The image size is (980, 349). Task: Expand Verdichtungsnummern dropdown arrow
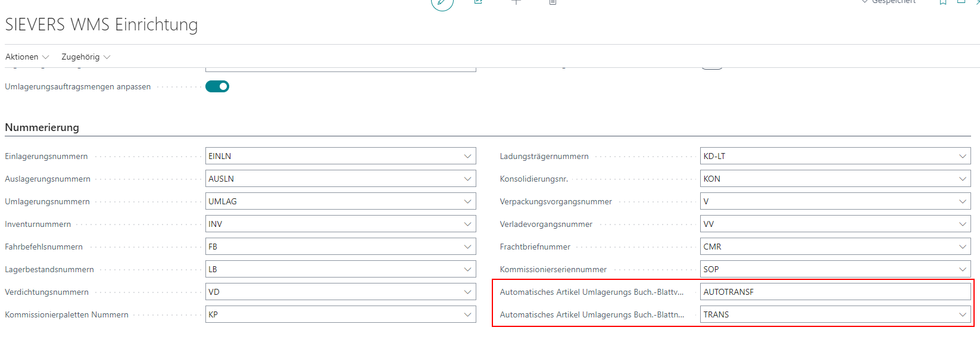pos(467,292)
